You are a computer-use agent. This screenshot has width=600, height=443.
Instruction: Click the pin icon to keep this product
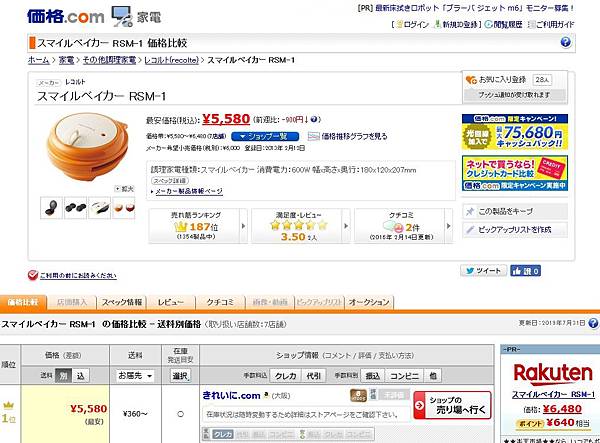(x=470, y=211)
